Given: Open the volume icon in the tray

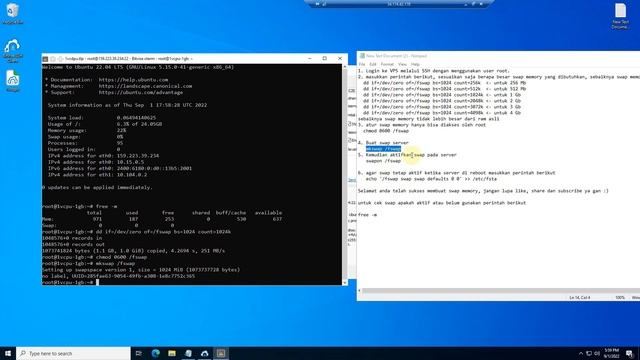Looking at the screenshot, I should (597, 353).
